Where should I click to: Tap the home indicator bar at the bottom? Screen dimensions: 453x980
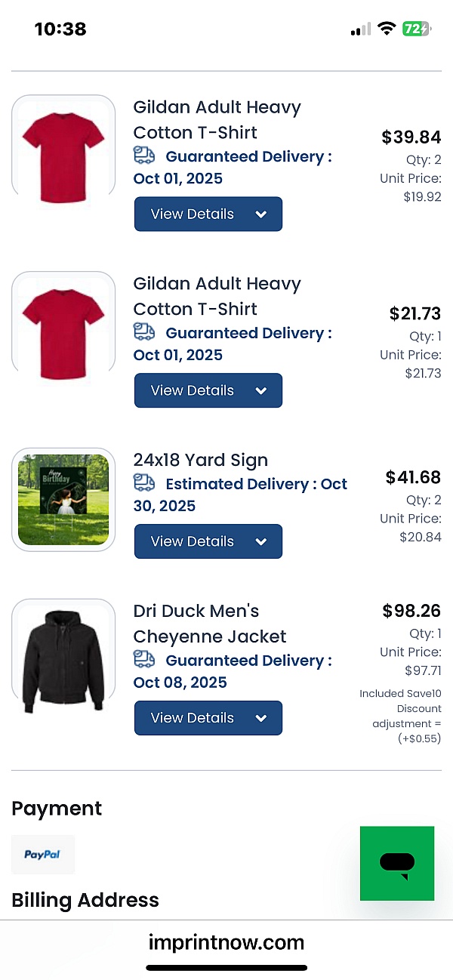[226, 967]
